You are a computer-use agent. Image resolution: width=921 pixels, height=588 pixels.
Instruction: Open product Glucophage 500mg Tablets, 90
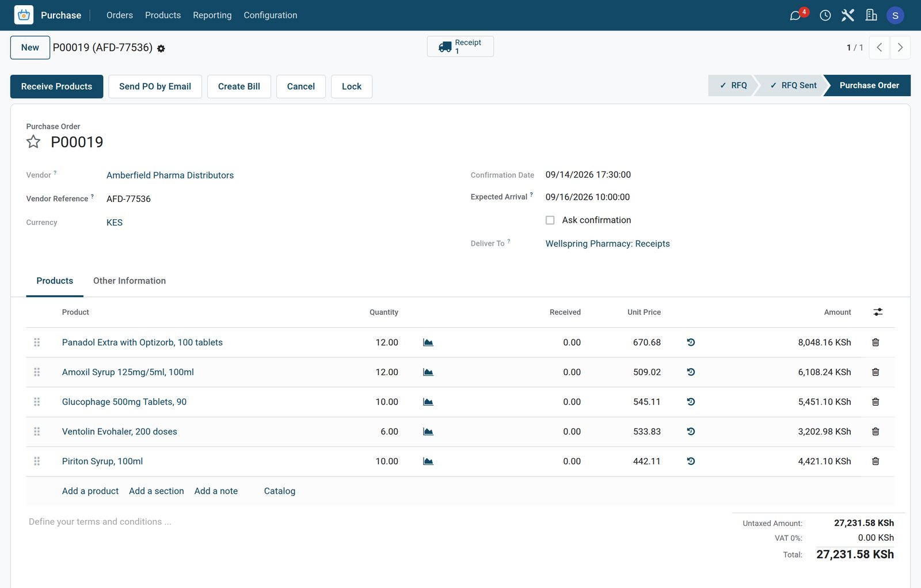point(124,402)
